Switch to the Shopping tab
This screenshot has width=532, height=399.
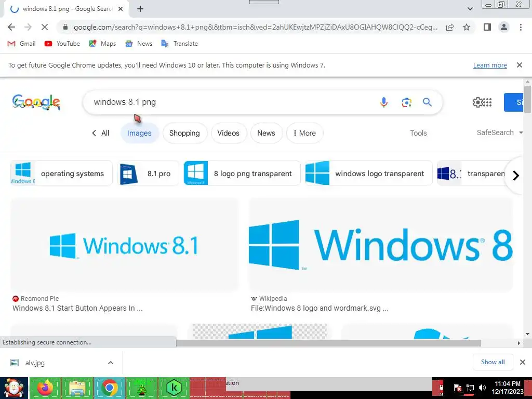pyautogui.click(x=184, y=133)
